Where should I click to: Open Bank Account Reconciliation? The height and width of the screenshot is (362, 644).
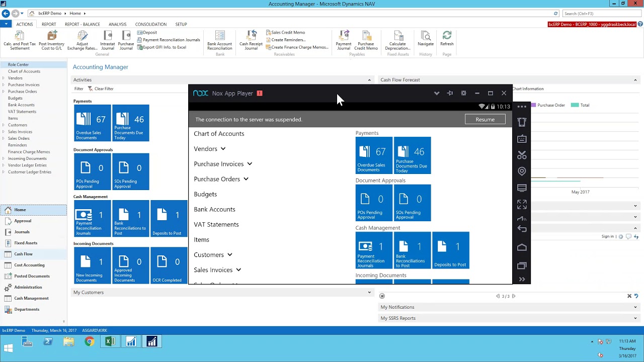[x=220, y=40]
